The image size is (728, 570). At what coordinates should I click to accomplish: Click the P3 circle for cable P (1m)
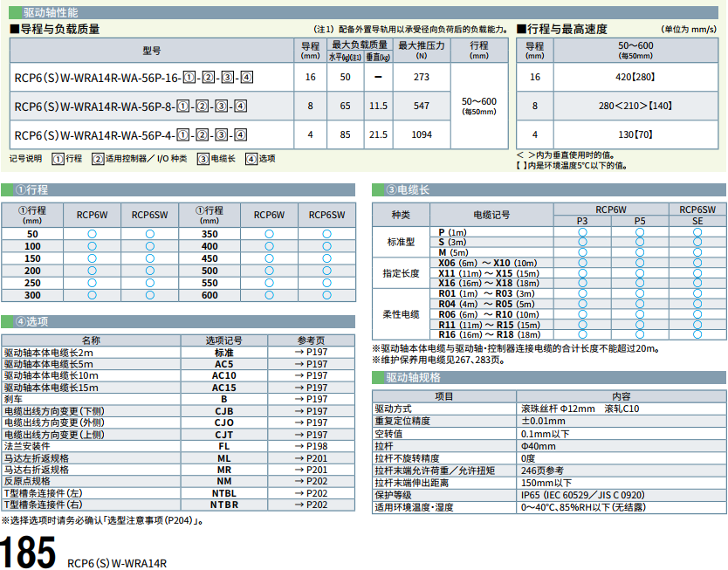coord(582,232)
